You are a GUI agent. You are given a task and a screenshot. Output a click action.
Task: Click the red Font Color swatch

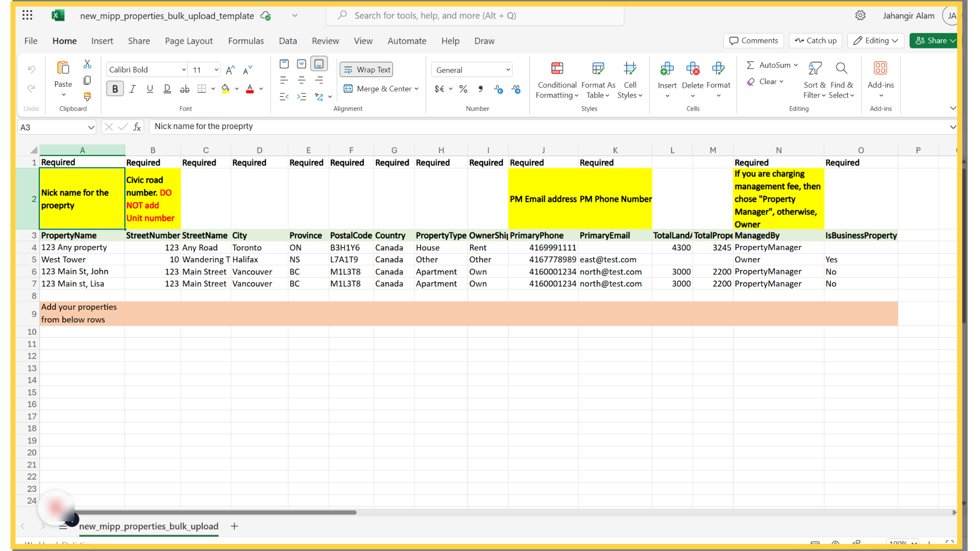[x=250, y=89]
